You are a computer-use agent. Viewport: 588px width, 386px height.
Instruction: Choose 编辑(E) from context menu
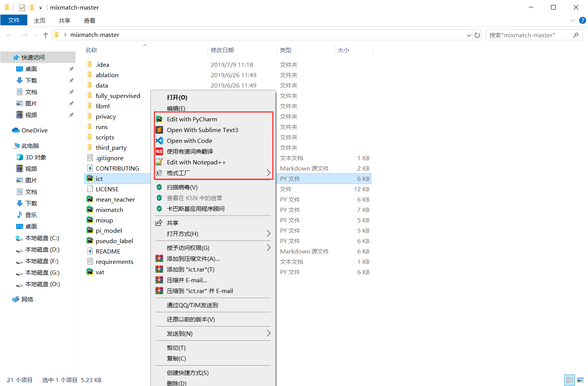point(176,108)
